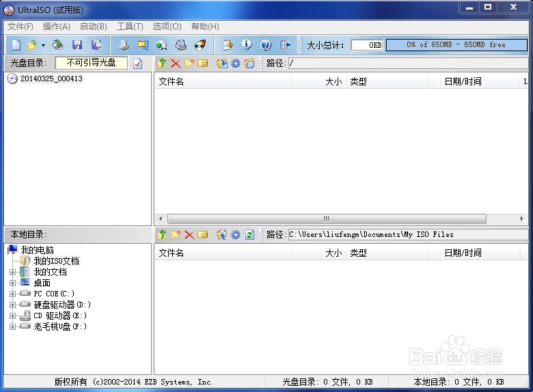The height and width of the screenshot is (392, 533).
Task: Click the hide local view folder icon
Action: pyautogui.click(x=249, y=64)
